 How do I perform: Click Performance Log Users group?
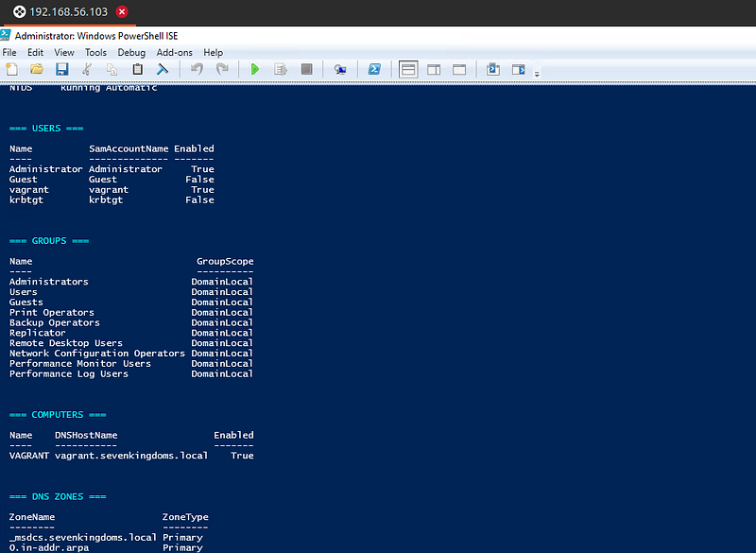(x=69, y=373)
